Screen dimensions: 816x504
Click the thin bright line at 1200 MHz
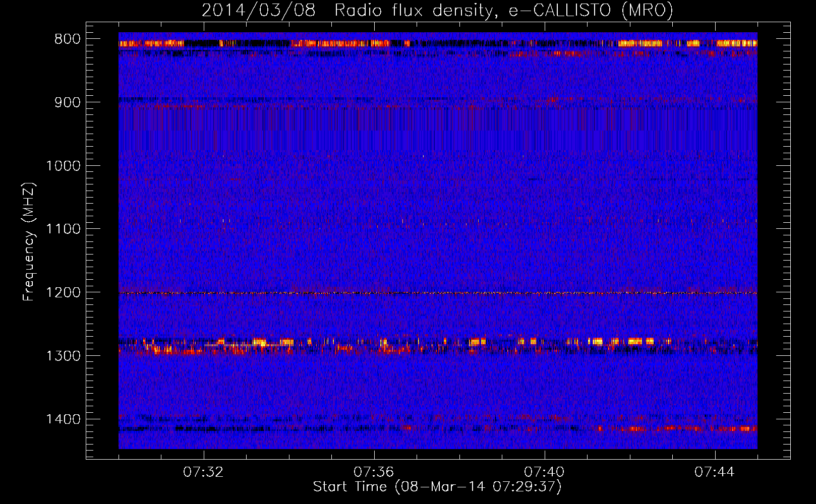[x=438, y=293]
